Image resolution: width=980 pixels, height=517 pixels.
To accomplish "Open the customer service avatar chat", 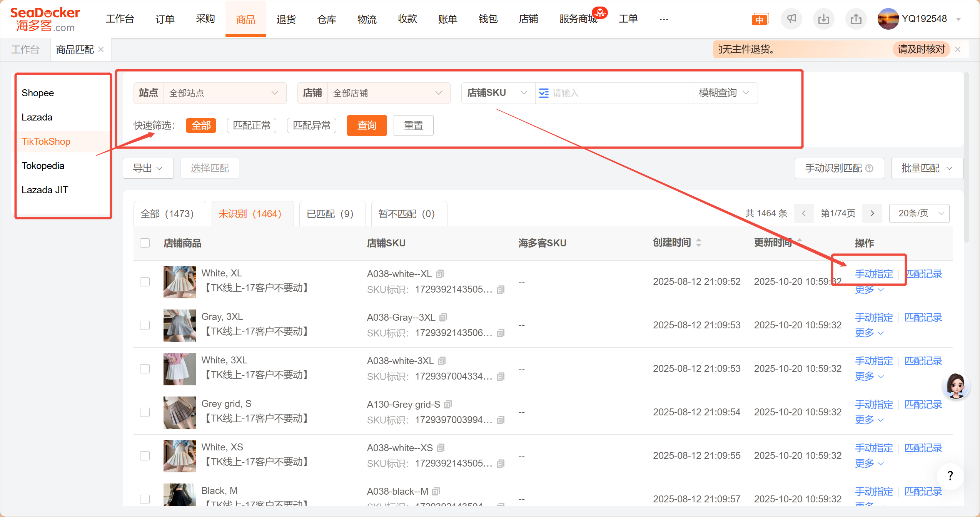I will coord(956,385).
